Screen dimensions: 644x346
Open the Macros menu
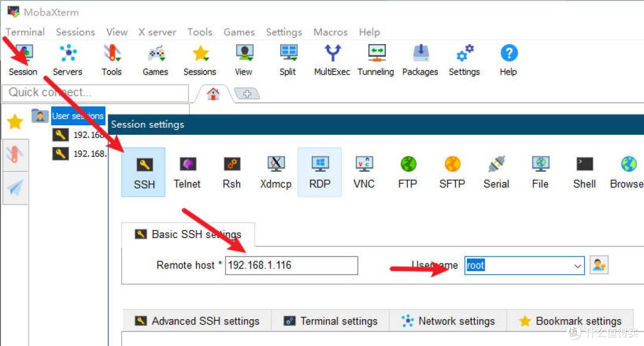pos(330,32)
